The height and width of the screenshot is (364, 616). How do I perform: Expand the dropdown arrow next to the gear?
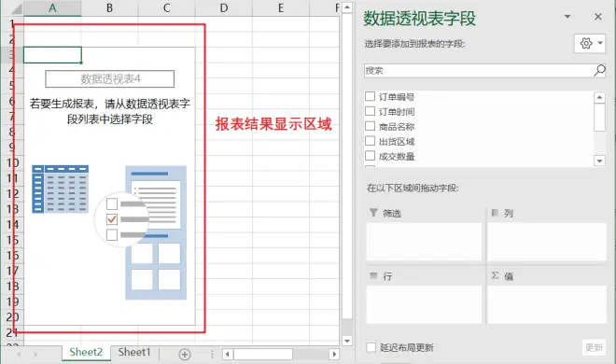coord(600,43)
